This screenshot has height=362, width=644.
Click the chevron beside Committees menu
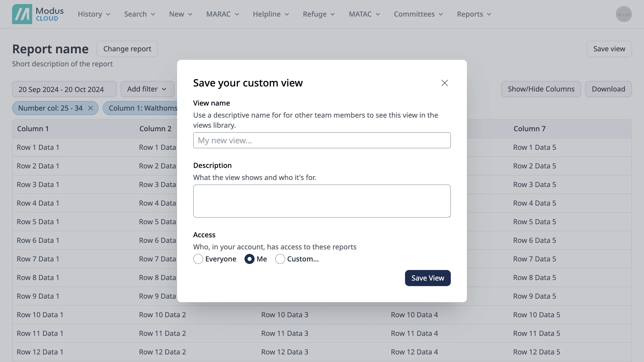pyautogui.click(x=441, y=14)
